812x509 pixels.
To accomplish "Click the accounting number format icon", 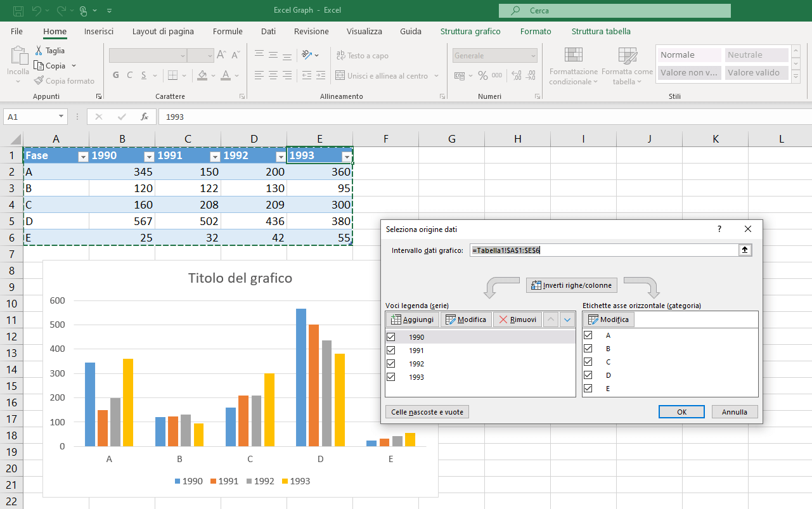I will [x=460, y=75].
